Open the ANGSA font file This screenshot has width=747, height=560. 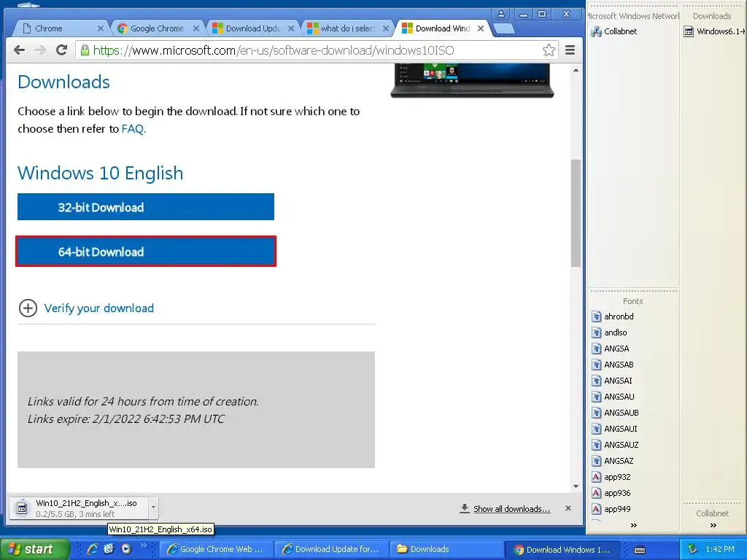coord(611,349)
